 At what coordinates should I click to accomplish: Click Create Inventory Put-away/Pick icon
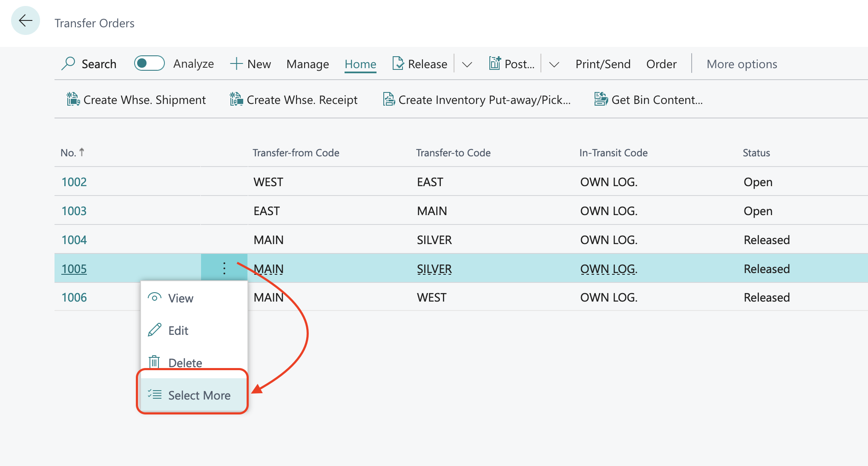(x=388, y=99)
